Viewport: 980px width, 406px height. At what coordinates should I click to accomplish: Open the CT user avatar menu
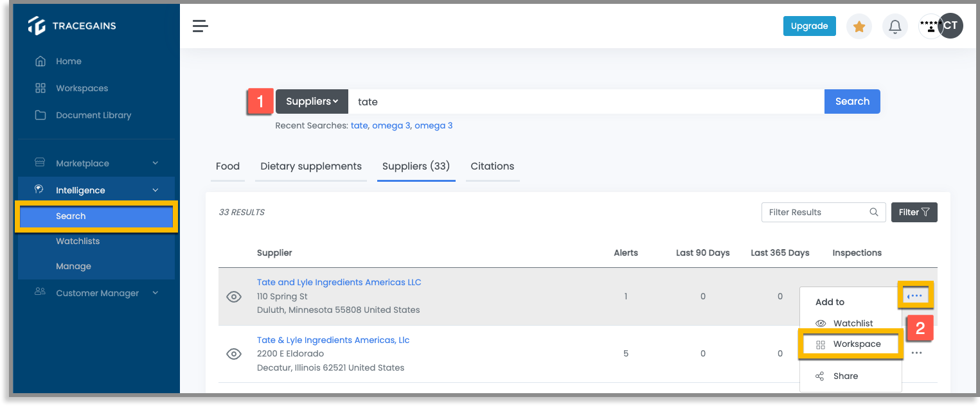click(x=950, y=26)
